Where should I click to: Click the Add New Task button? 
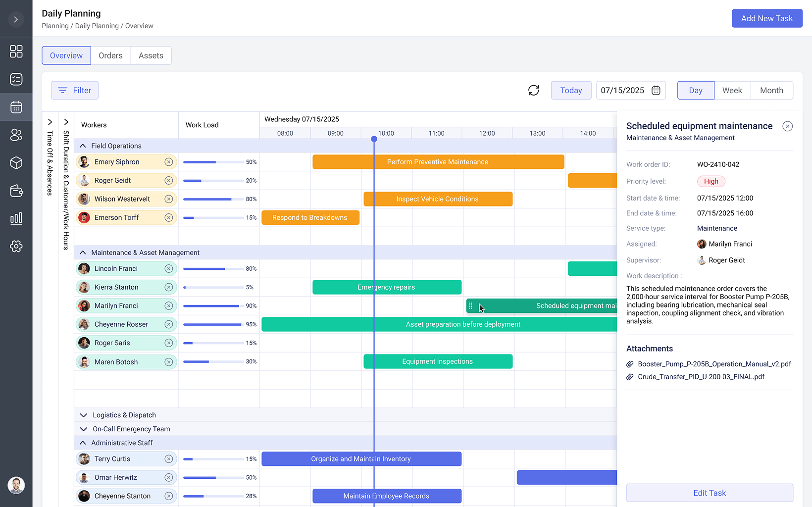(766, 18)
